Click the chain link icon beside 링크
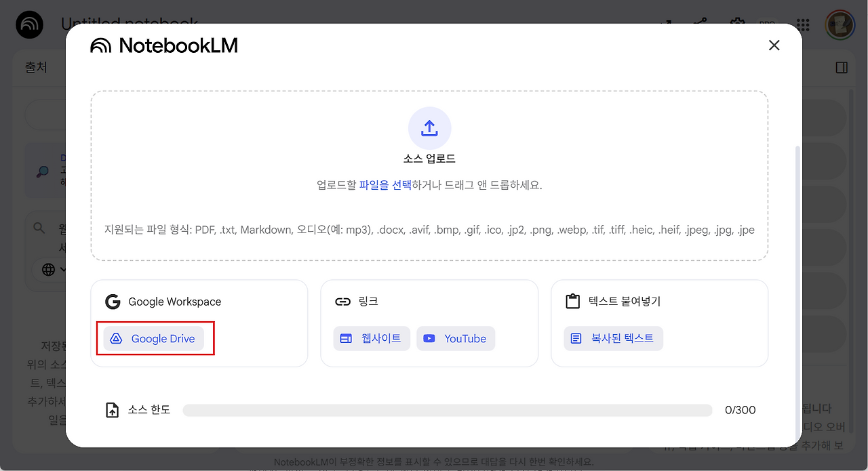This screenshot has height=471, width=868. click(343, 302)
